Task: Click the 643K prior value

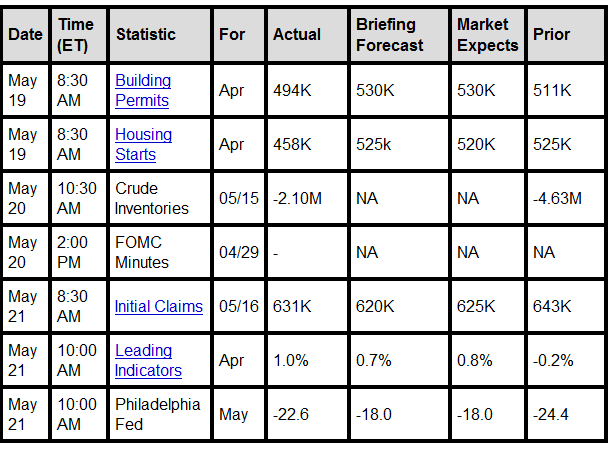Action: [552, 307]
